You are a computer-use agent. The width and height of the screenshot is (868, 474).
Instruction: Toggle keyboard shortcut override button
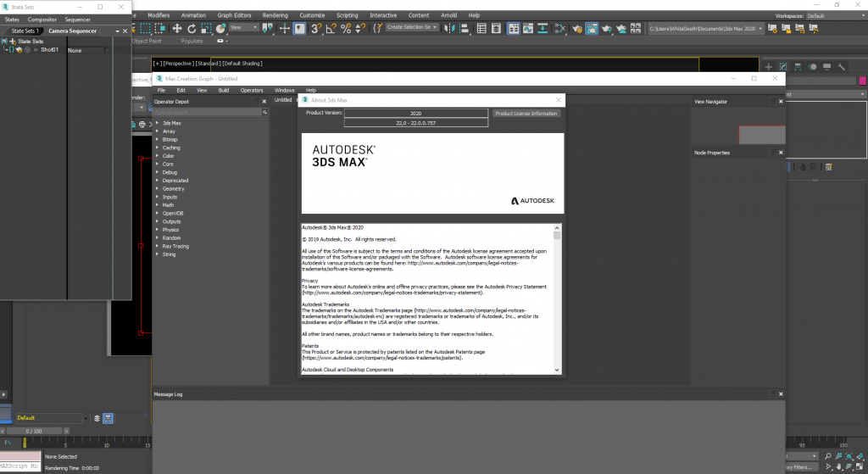[x=299, y=28]
